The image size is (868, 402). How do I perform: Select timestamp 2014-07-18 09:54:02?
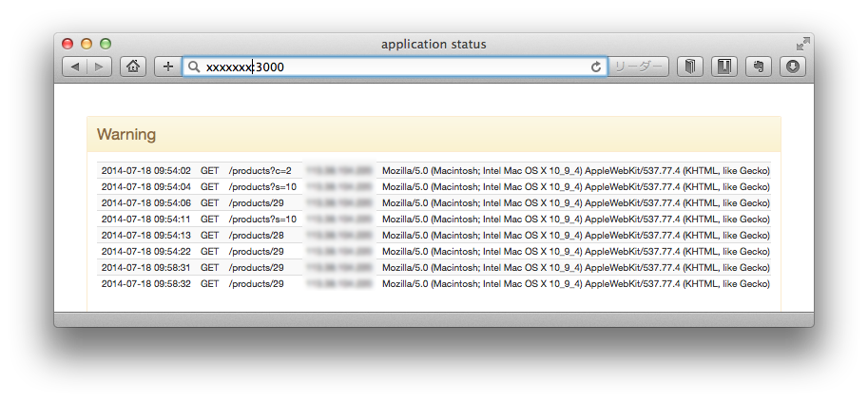[146, 170]
